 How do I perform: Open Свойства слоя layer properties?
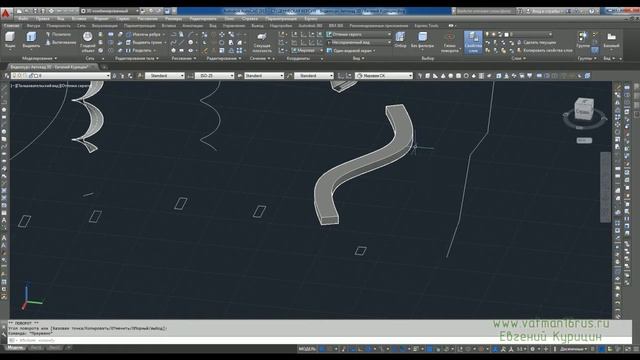[x=473, y=42]
